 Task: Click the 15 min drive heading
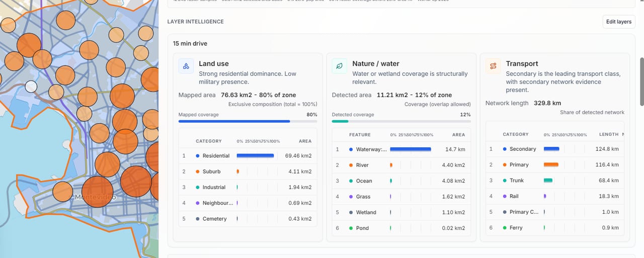click(190, 44)
